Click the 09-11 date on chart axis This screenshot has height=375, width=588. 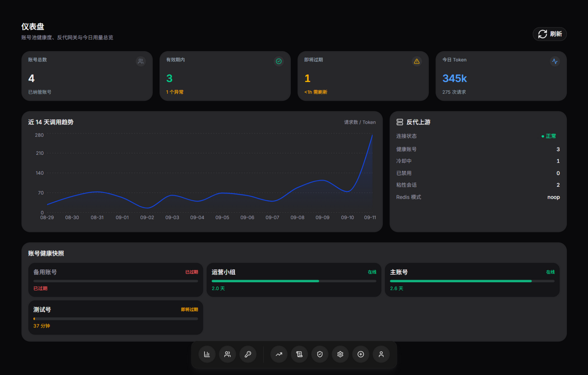370,217
